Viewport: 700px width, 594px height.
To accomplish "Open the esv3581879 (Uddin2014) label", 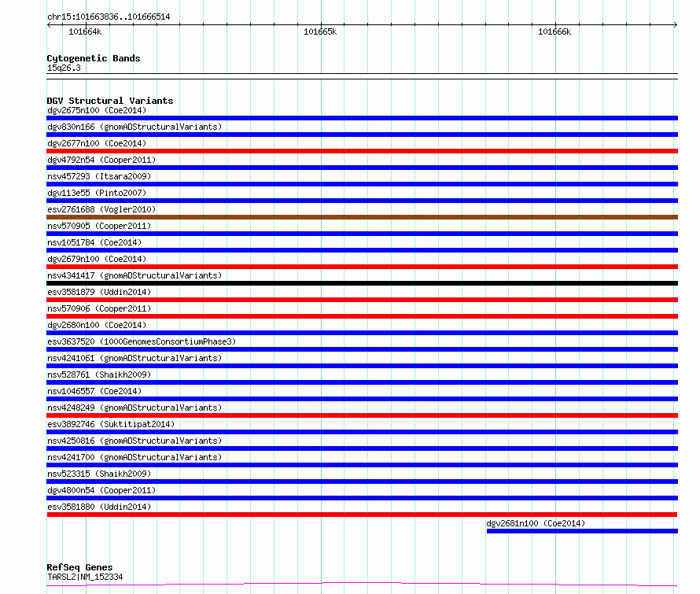I will [99, 292].
